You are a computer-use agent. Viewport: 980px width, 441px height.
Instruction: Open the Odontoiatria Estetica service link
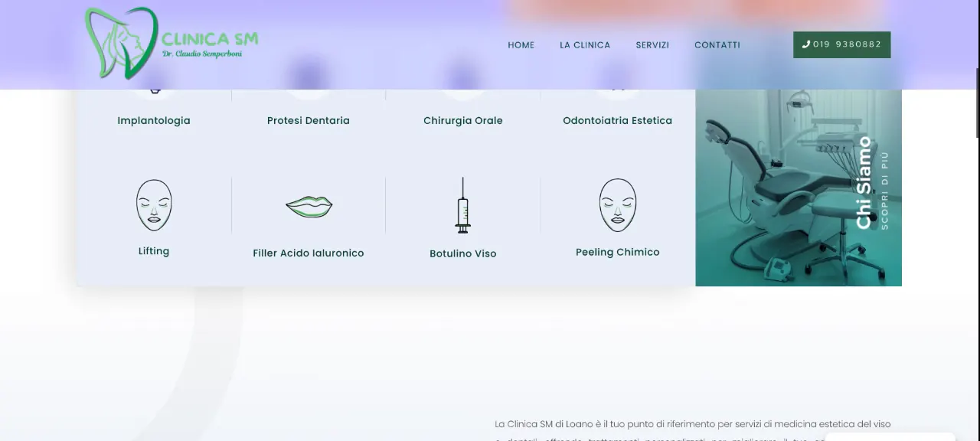[x=618, y=120]
